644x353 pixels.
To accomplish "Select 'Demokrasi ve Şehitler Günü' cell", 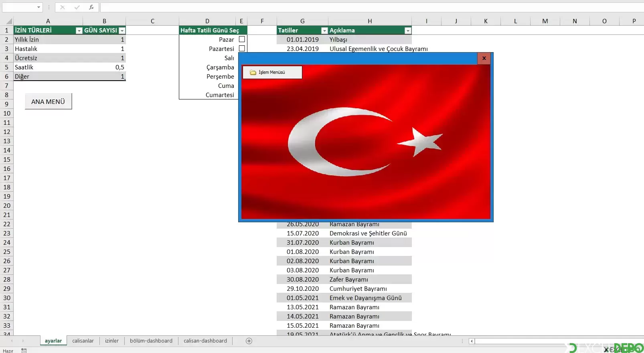I will click(x=370, y=233).
